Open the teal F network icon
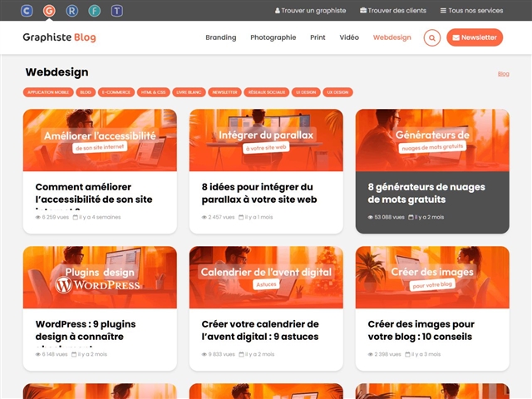This screenshot has height=399, width=532. click(94, 11)
